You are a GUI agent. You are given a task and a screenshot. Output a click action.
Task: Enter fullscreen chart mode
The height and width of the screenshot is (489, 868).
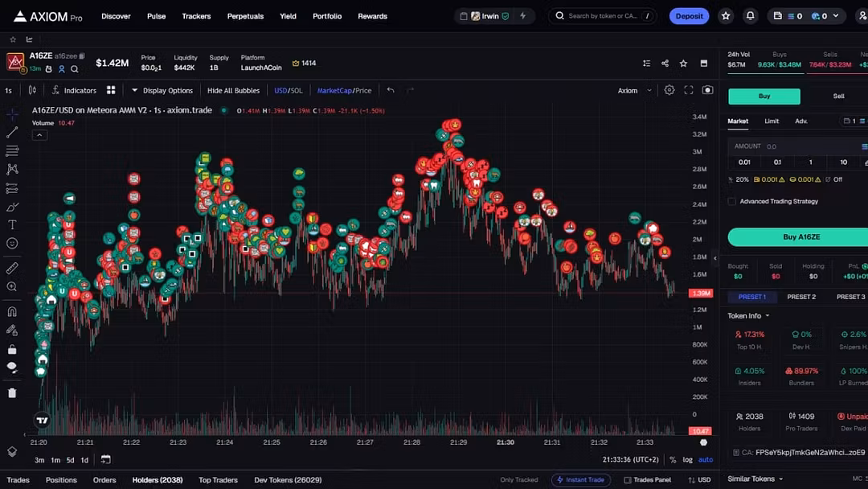point(689,90)
